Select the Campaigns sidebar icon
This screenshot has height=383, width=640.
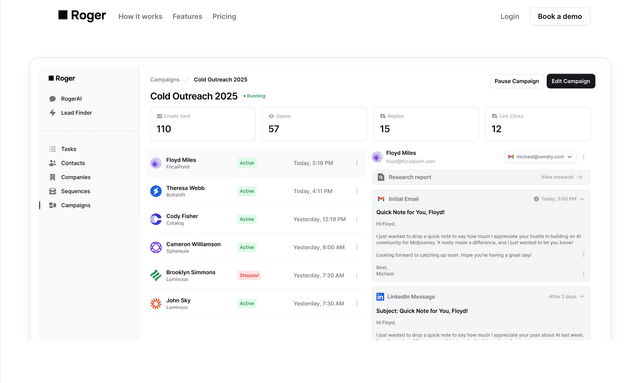tap(52, 205)
